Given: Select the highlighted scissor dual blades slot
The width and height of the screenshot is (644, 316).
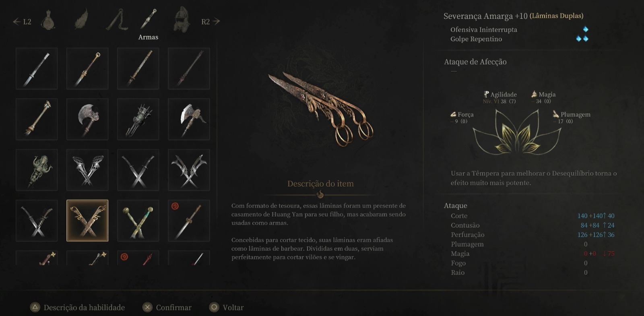Looking at the screenshot, I should pyautogui.click(x=87, y=221).
